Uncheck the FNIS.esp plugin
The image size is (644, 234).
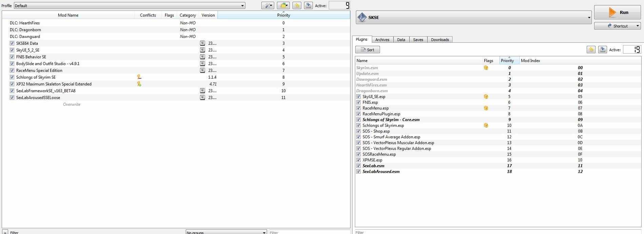coord(359,102)
